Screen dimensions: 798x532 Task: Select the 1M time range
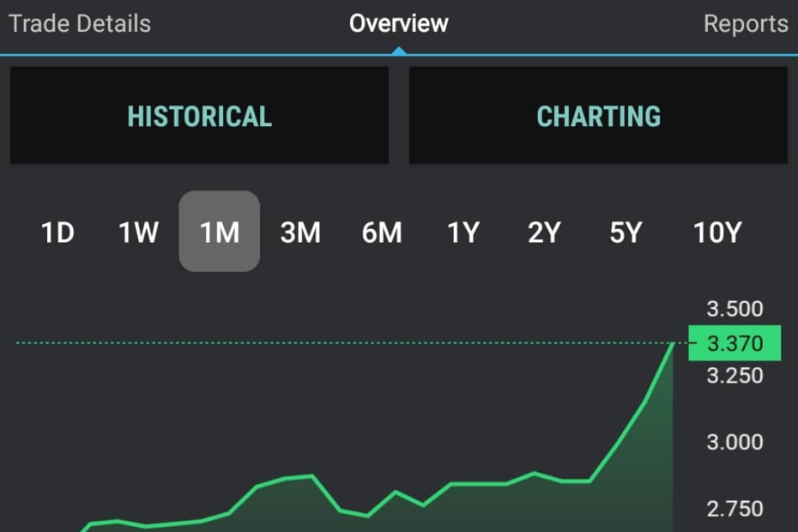220,231
